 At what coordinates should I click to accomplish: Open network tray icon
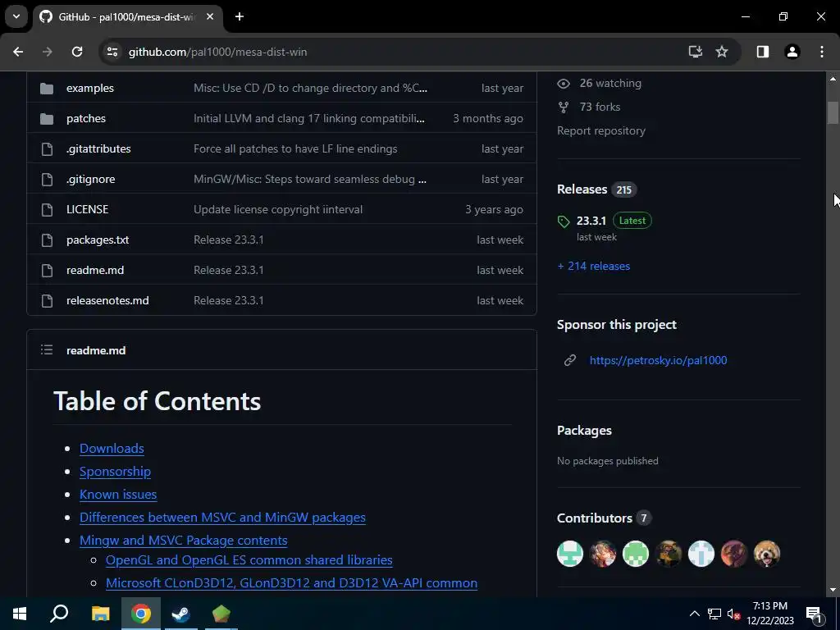point(714,614)
